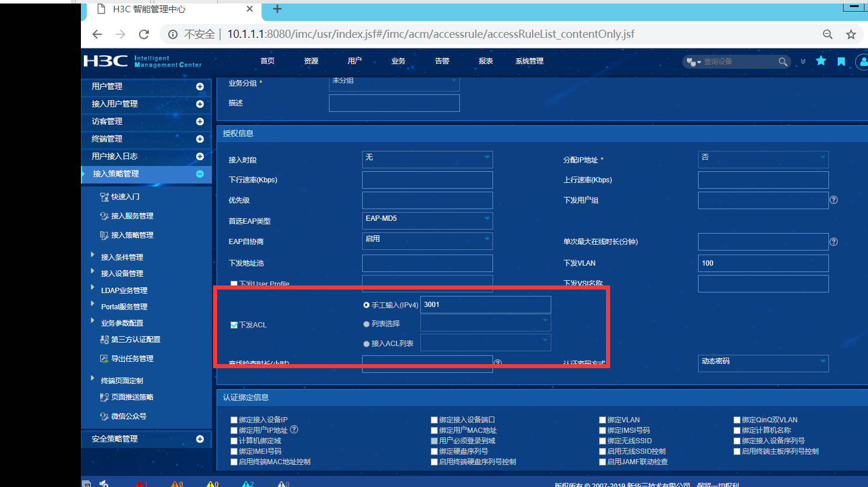Open the 首选EAP类型 dropdown showing EAP-MD5
This screenshot has width=868, height=487.
pyautogui.click(x=427, y=220)
